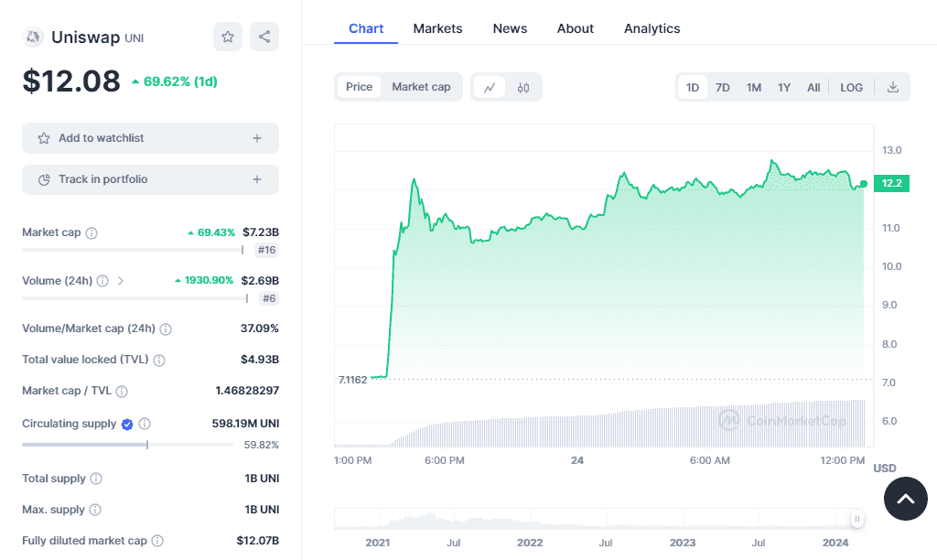
Task: Enable LOG scale on chart
Action: [x=851, y=87]
